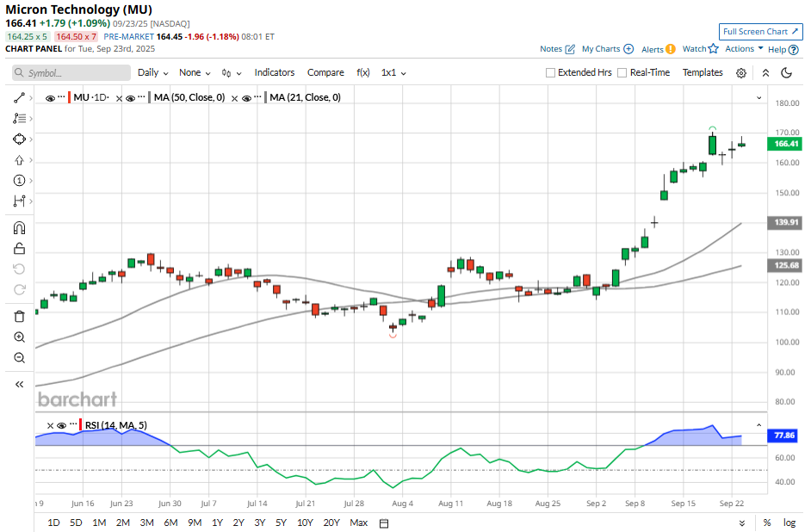The image size is (811, 532).
Task: Enable Extended Hrs checkbox
Action: [x=550, y=73]
